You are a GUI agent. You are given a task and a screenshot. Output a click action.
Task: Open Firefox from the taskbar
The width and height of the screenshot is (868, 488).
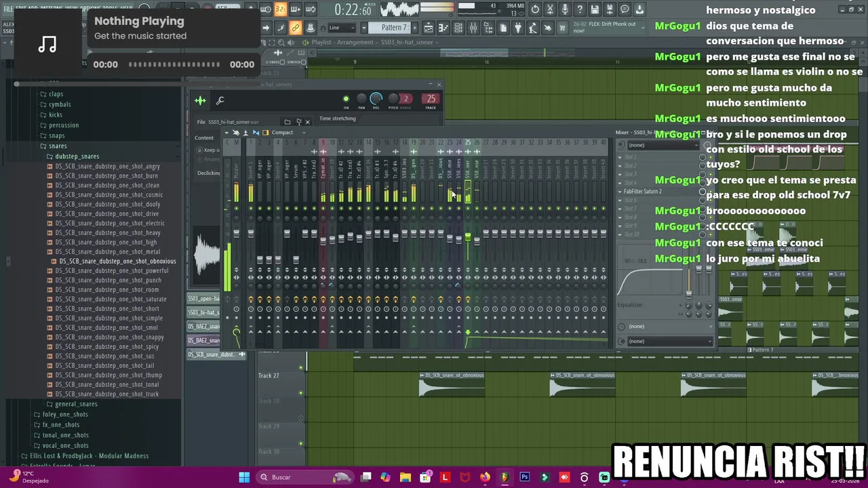coord(485,477)
